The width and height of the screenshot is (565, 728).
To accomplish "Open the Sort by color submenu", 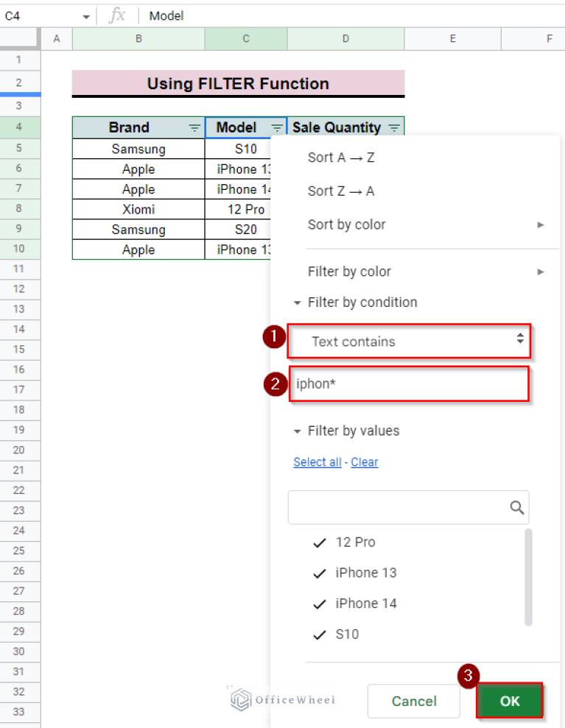I will tap(347, 225).
